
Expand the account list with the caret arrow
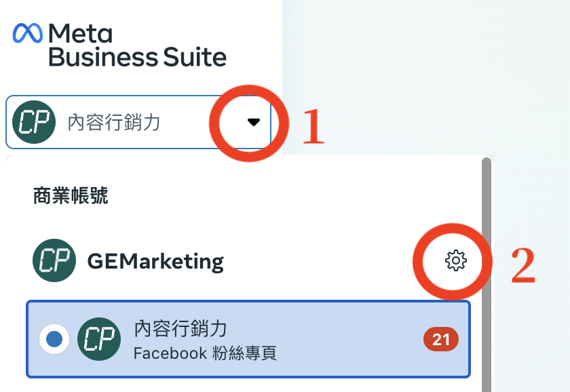253,122
